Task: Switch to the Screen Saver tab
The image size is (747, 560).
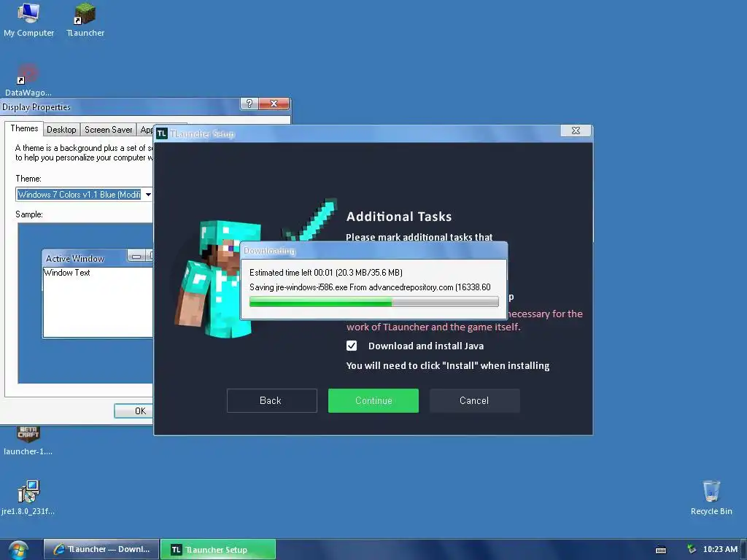Action: (x=108, y=130)
